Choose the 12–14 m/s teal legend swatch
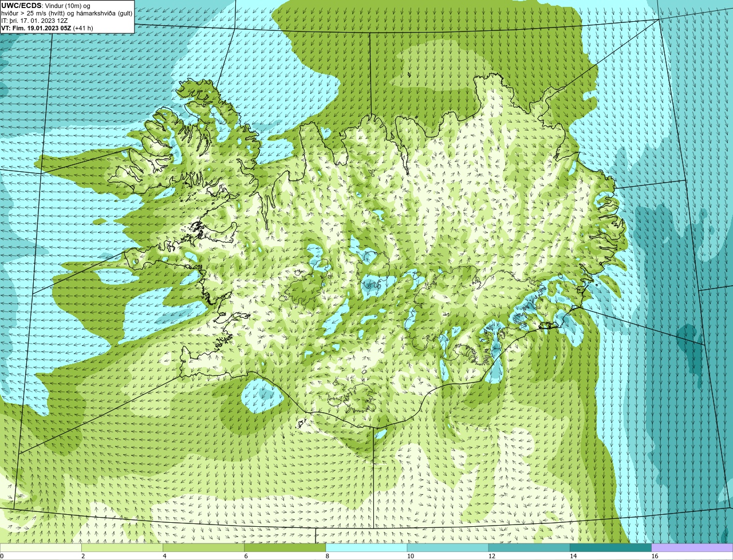 [529, 547]
